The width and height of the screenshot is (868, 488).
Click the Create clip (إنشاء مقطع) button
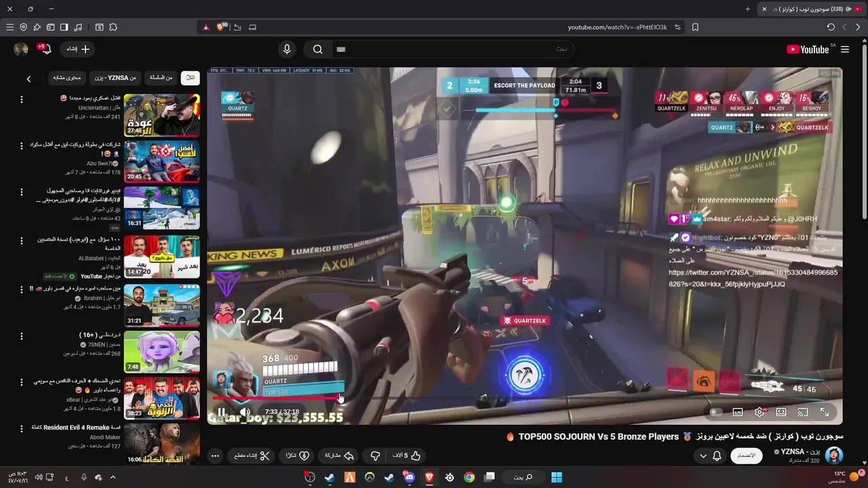point(251,456)
